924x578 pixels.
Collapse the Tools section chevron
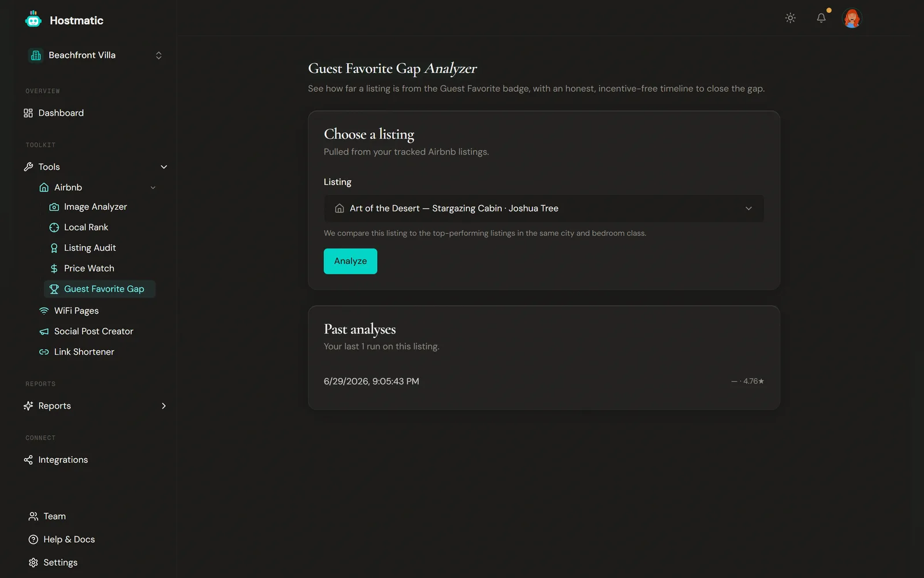[164, 167]
